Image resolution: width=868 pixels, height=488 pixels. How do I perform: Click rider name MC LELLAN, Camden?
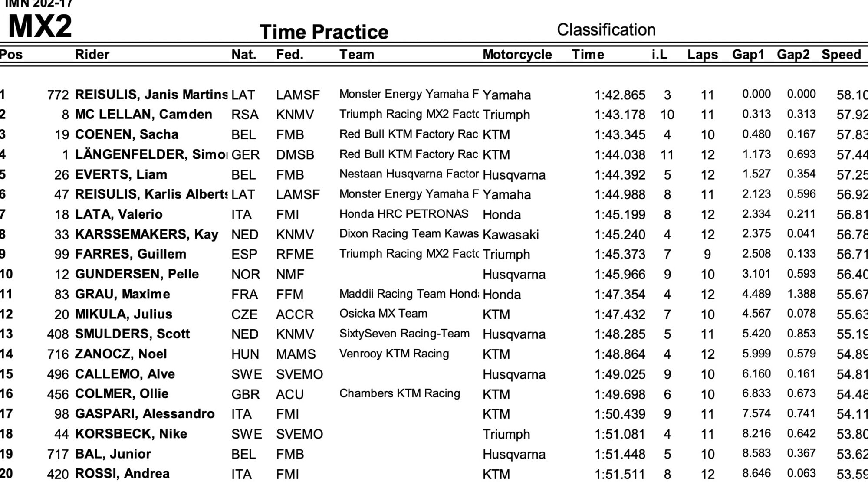(x=144, y=115)
